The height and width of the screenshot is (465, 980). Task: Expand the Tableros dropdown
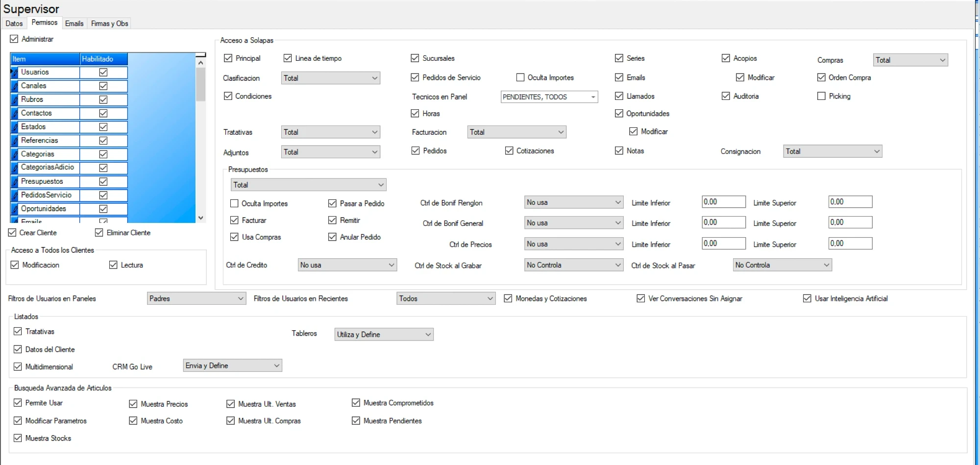(384, 334)
